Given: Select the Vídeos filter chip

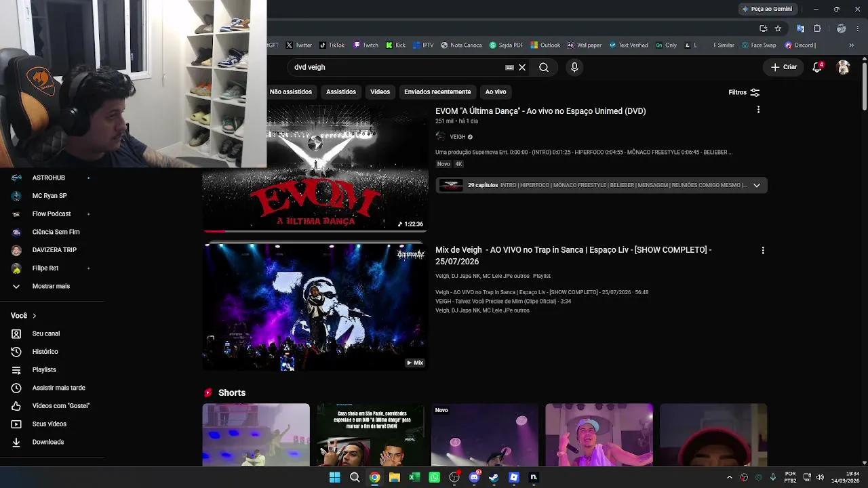Looking at the screenshot, I should [x=380, y=91].
